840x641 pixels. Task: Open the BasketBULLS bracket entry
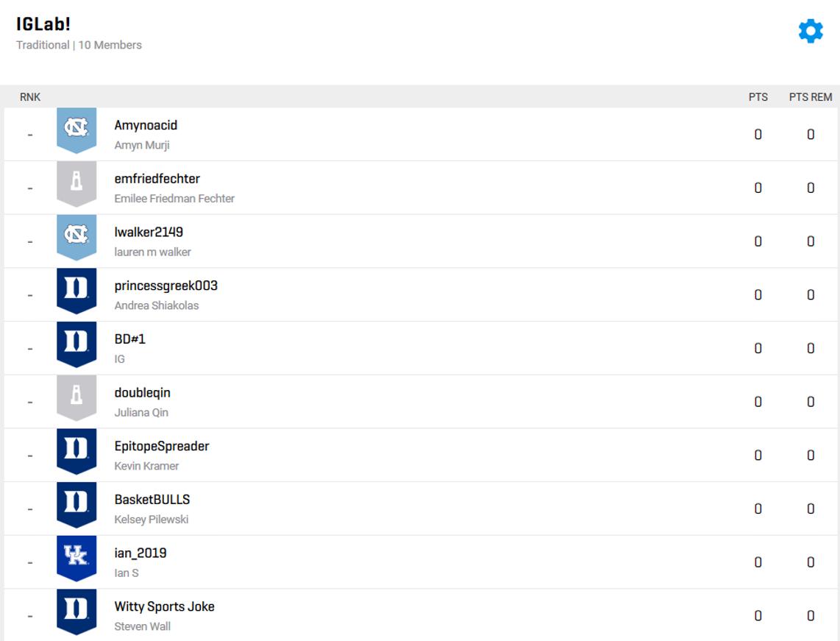(x=152, y=500)
